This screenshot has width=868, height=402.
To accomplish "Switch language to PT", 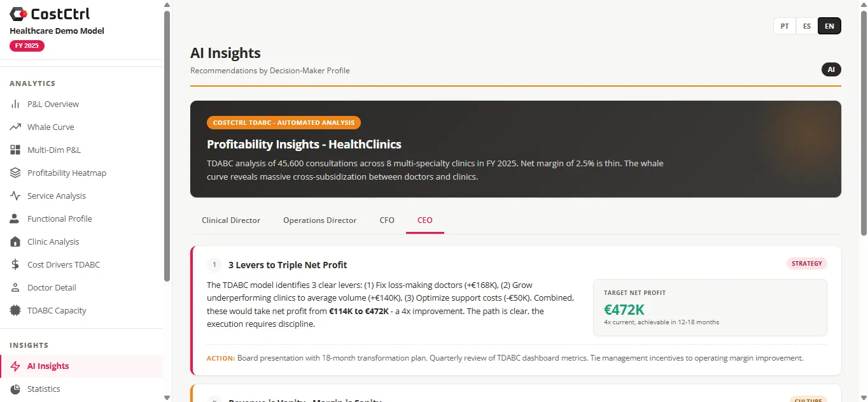I will [784, 26].
